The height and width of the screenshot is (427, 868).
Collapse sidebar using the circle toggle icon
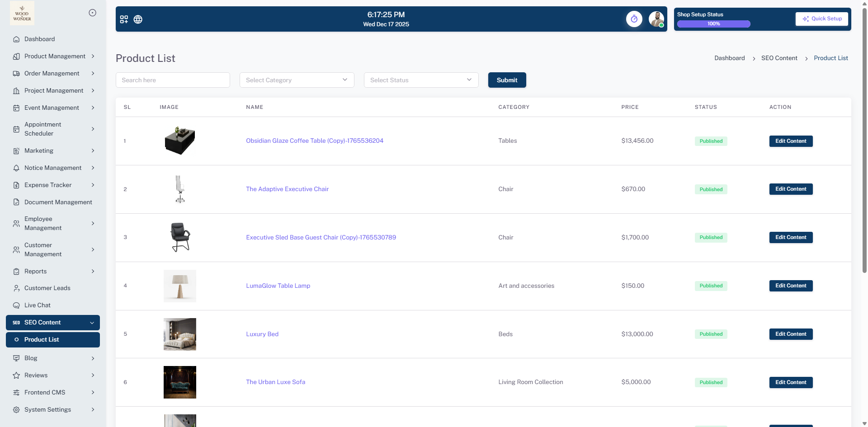click(92, 13)
